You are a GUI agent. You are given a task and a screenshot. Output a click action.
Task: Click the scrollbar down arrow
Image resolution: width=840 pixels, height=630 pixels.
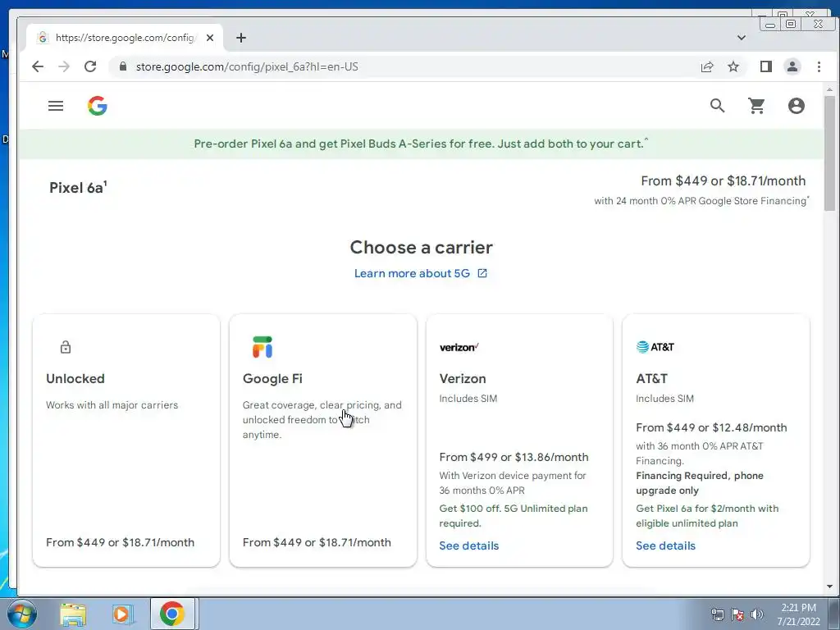click(x=829, y=587)
